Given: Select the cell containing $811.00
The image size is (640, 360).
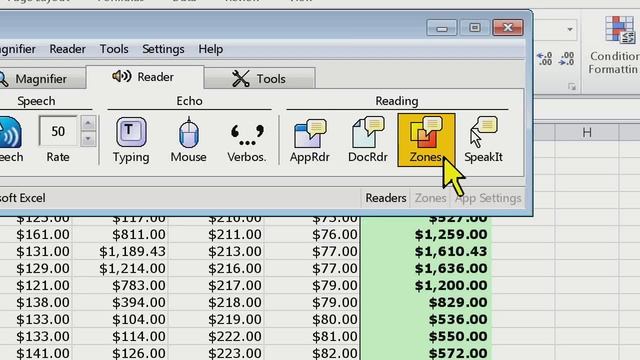Looking at the screenshot, I should 121,235.
